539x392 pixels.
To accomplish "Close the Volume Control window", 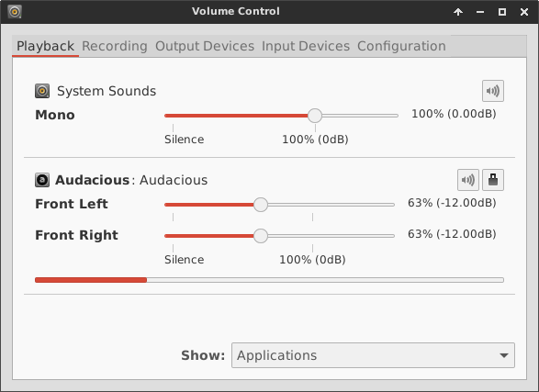I will [x=524, y=12].
